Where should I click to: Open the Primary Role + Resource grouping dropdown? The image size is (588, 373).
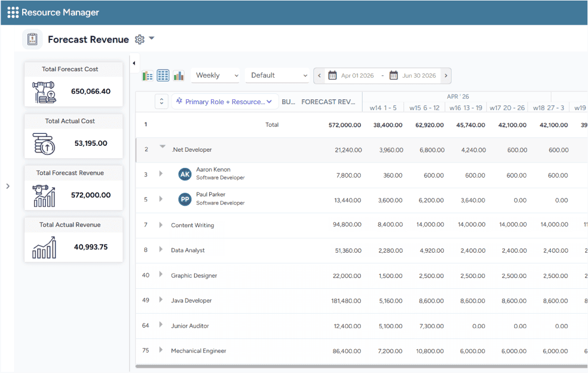point(225,101)
